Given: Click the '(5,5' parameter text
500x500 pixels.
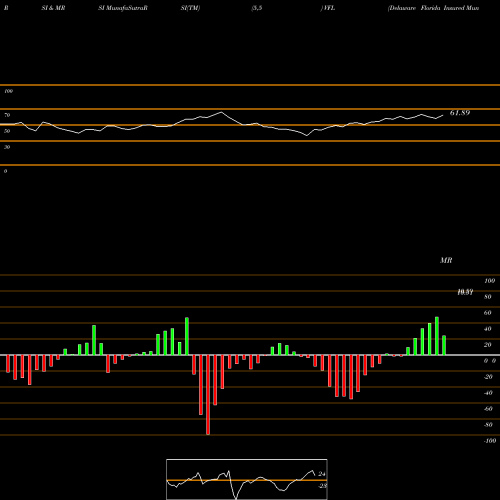Looking at the screenshot, I should point(257,8).
